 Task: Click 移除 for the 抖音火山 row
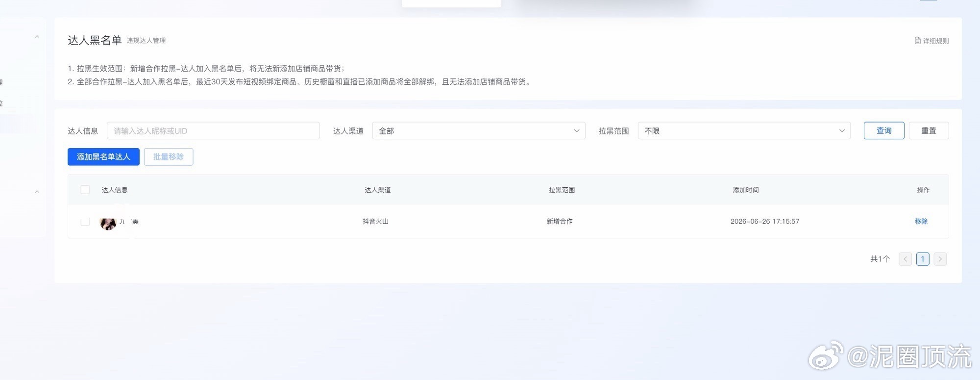[x=921, y=221]
